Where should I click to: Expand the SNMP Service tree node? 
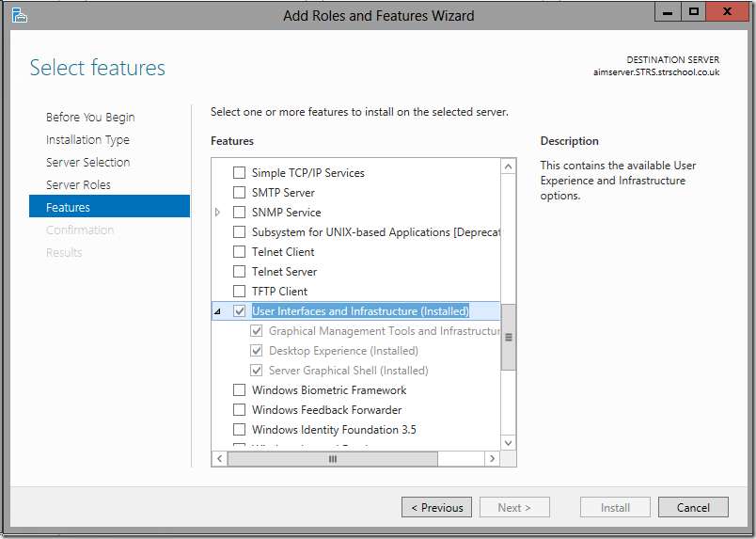click(x=217, y=213)
